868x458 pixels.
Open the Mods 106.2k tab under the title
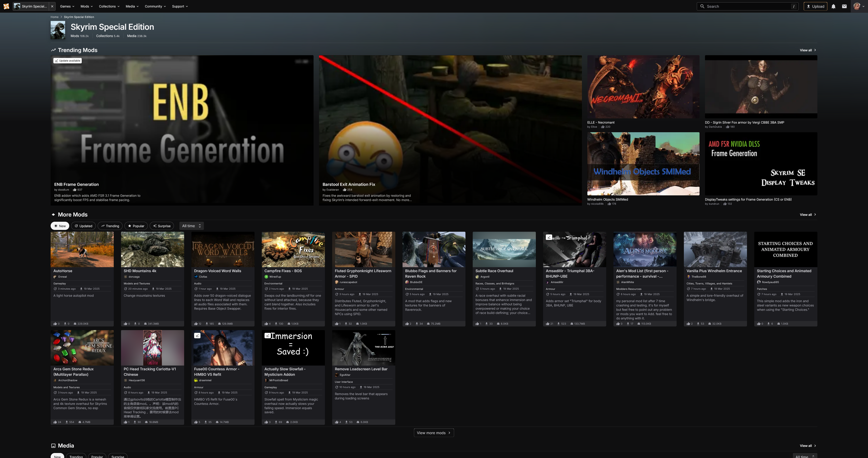tap(79, 36)
